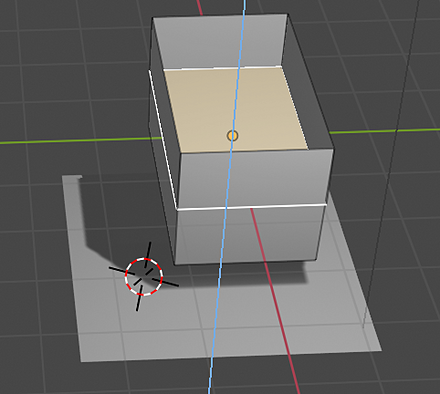Select the top-right back corner vertex

point(287,14)
